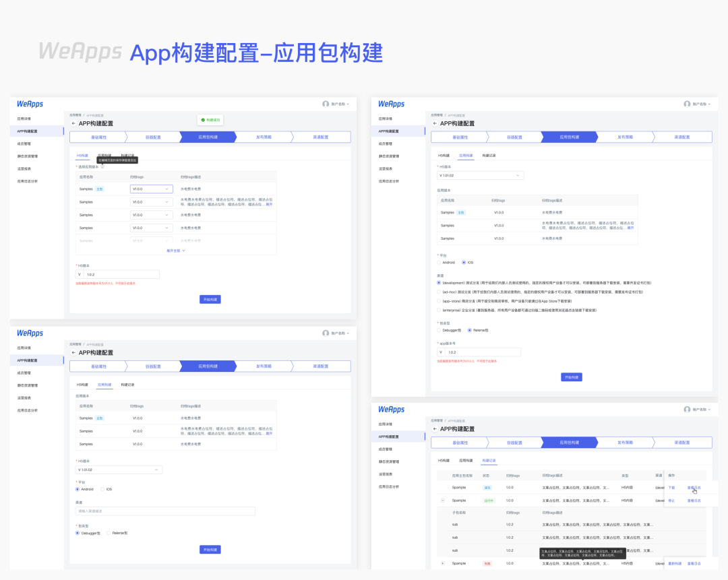Click 开始构建 button below the H5版本 1.0.2 field
This screenshot has width=728, height=580.
[x=210, y=299]
